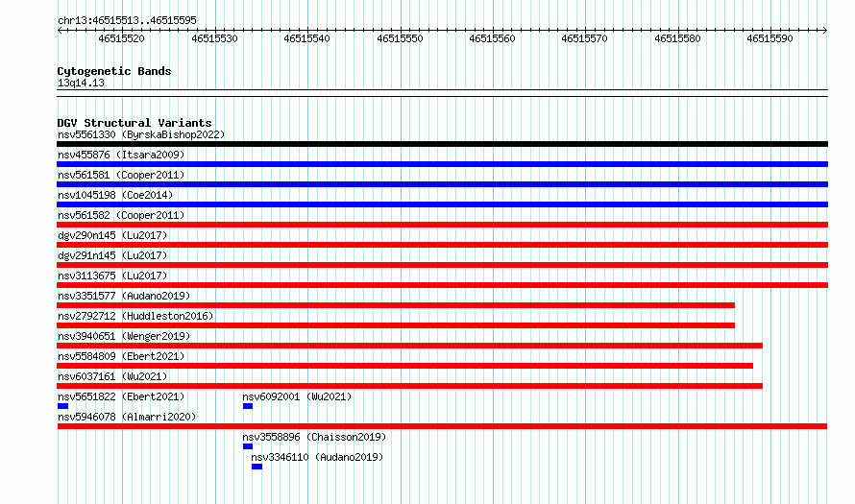Open nsv6092001 (Wu2021) label
Screen dimensions: 855x504
click(x=297, y=396)
